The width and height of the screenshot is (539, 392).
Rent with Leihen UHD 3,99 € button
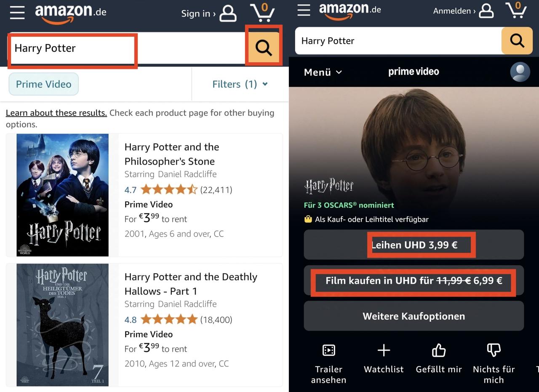click(x=414, y=245)
